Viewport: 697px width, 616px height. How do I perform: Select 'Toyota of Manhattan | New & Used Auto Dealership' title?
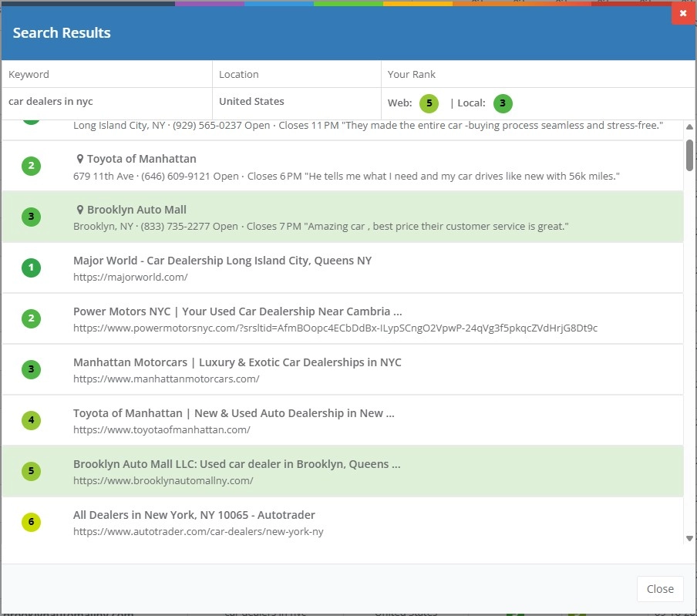tap(234, 413)
